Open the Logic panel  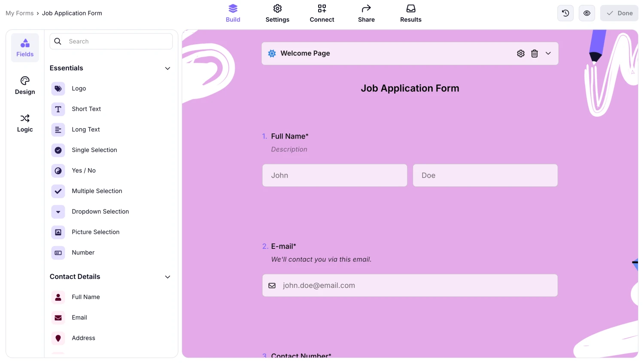coord(24,123)
